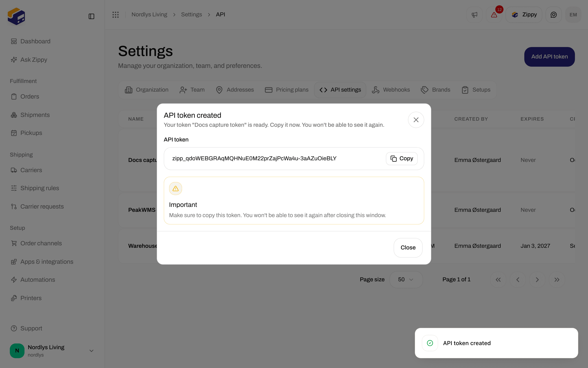The height and width of the screenshot is (368, 588).
Task: Open alerts with 12 notifications
Action: tap(494, 15)
